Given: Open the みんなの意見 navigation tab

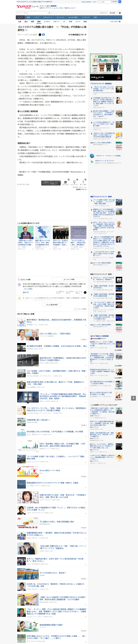Looking at the screenshot, I should [73, 17].
